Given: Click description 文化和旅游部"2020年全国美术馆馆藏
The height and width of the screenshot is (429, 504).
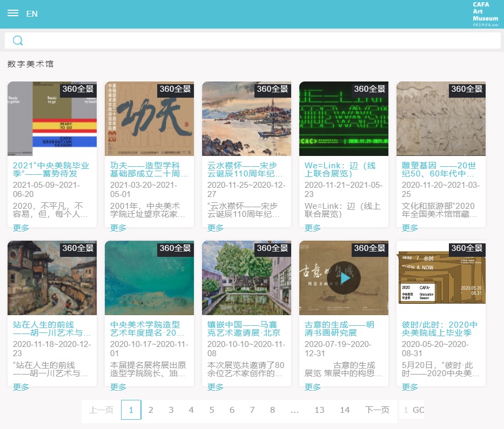Looking at the screenshot, I should (x=439, y=210).
